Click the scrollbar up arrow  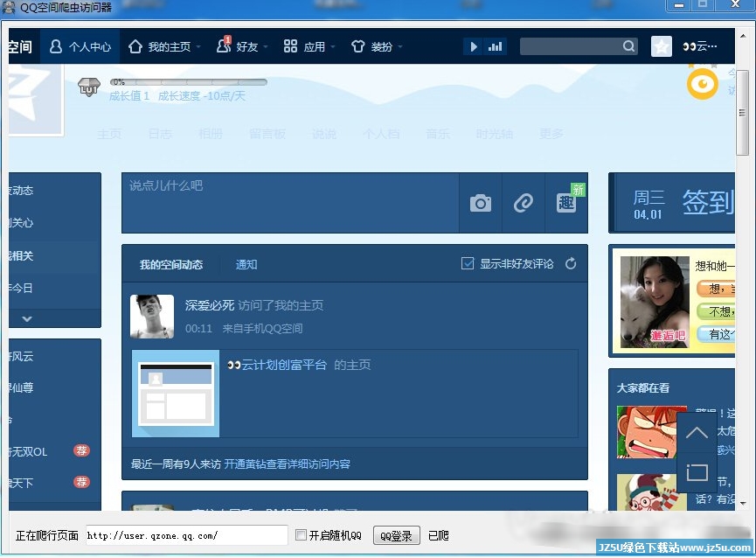coord(743,36)
